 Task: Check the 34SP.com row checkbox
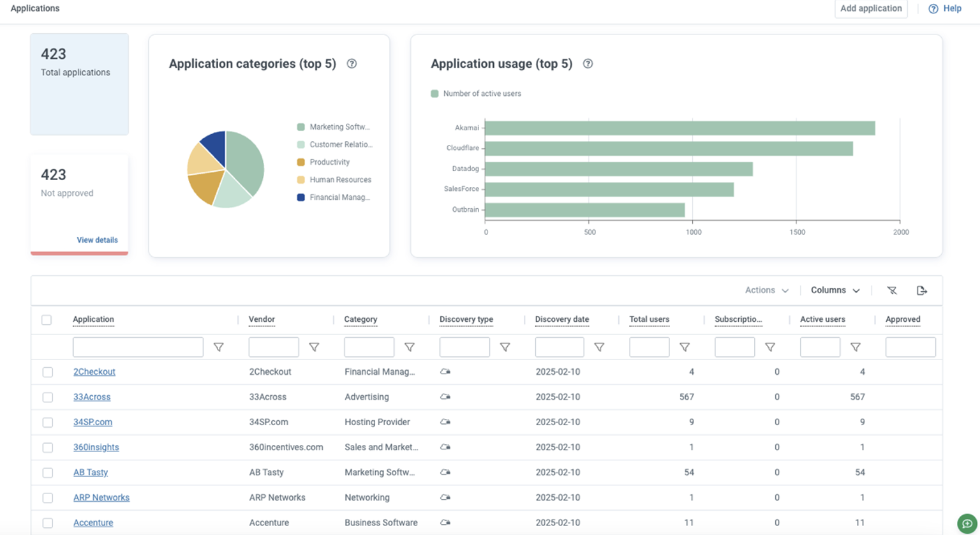(x=48, y=423)
